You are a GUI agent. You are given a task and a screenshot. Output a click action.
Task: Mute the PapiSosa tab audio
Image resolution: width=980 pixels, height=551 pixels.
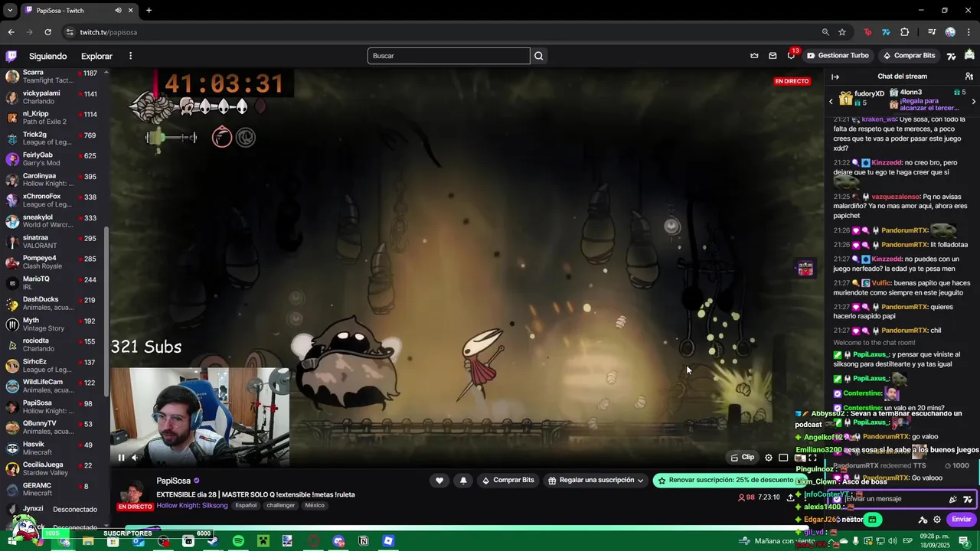(x=118, y=10)
